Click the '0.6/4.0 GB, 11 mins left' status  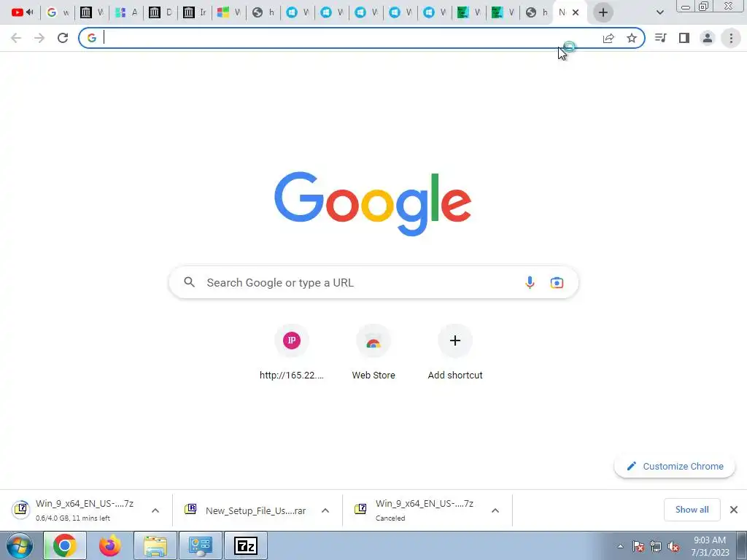[x=73, y=518]
